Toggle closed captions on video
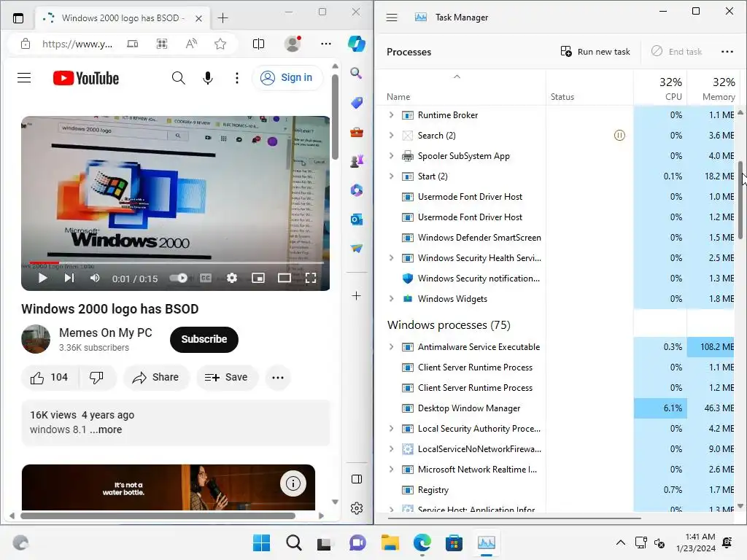The height and width of the screenshot is (560, 747). [x=205, y=278]
